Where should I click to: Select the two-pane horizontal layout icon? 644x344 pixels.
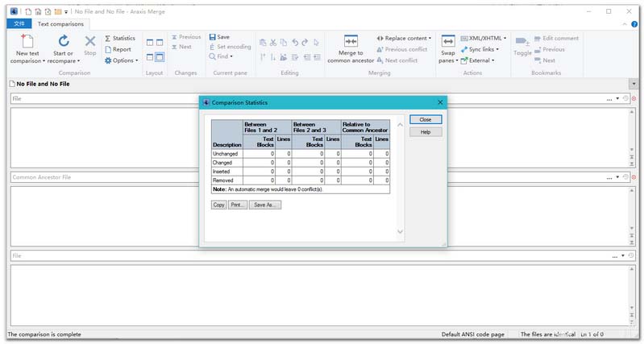point(150,57)
